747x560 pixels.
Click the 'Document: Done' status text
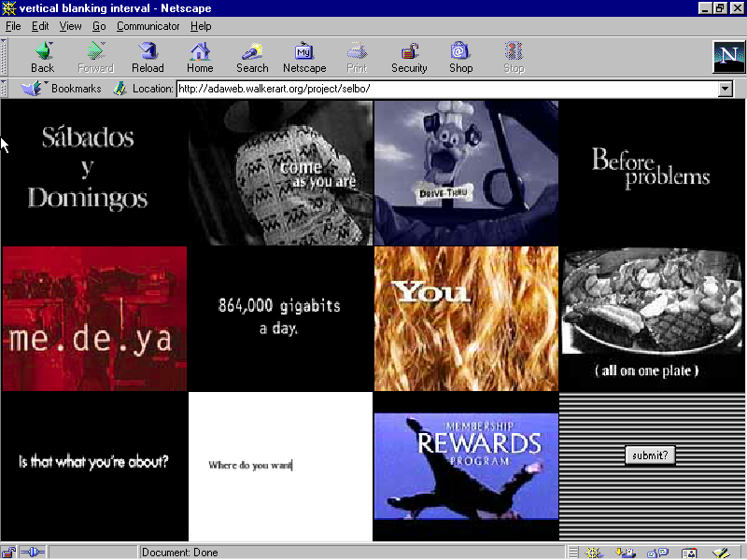[x=179, y=553]
